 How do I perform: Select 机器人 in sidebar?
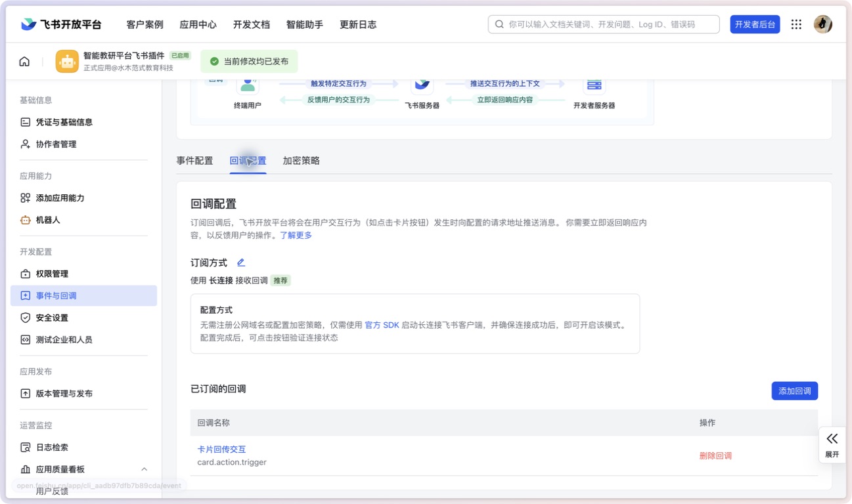48,220
